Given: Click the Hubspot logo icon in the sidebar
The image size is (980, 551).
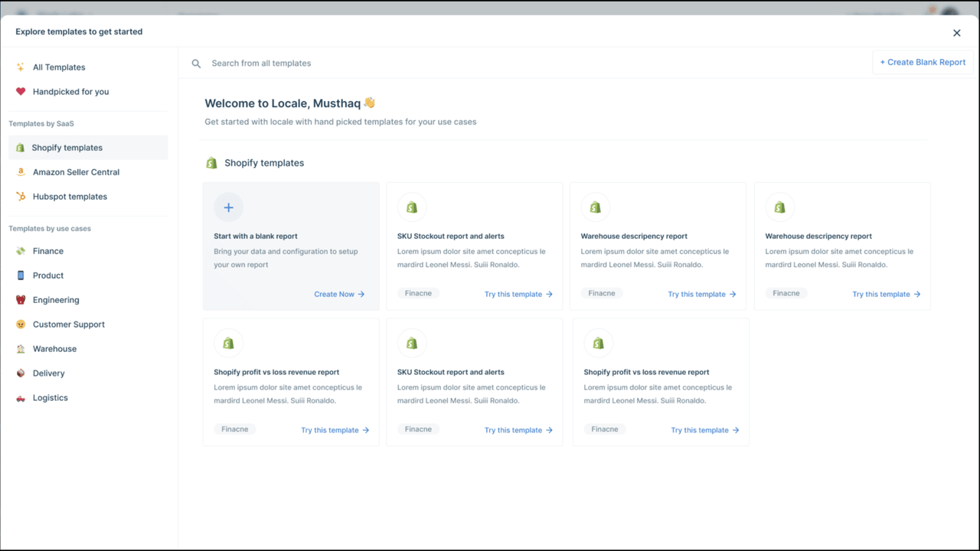Looking at the screenshot, I should coord(21,197).
